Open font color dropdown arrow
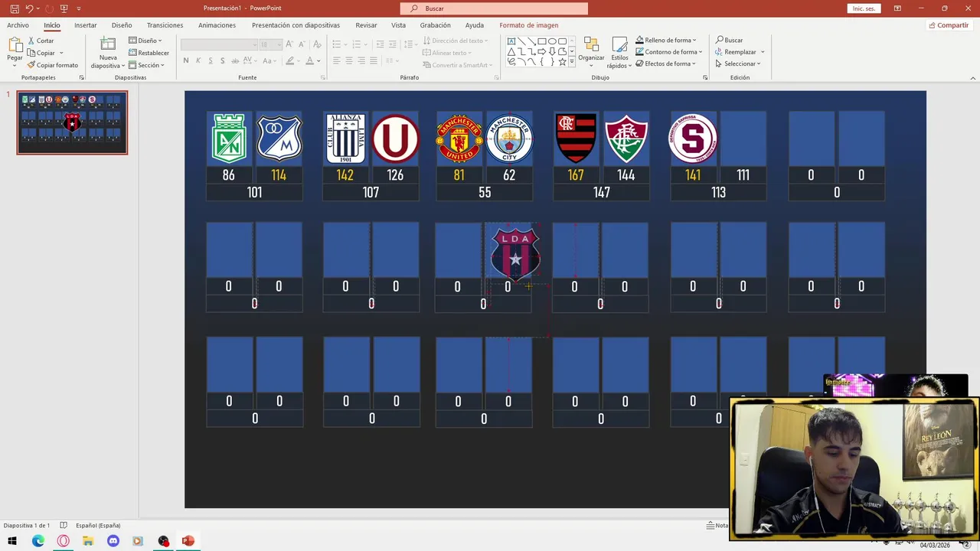Viewport: 980px width, 551px height. coord(319,60)
